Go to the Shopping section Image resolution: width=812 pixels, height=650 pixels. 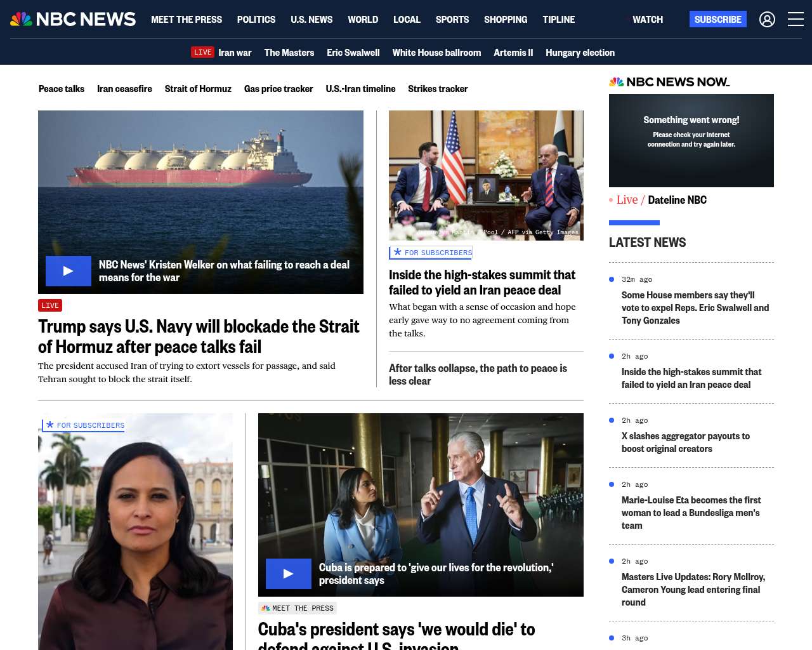pos(506,20)
